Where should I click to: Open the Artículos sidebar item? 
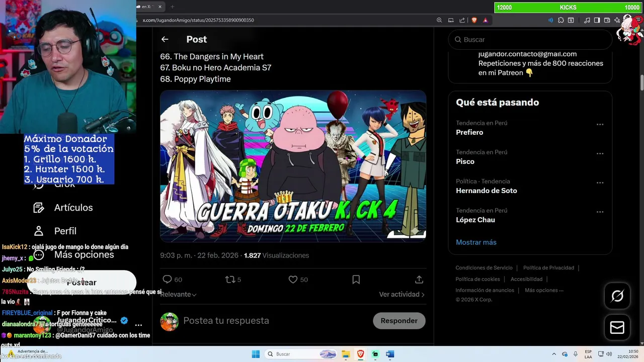[x=63, y=208]
